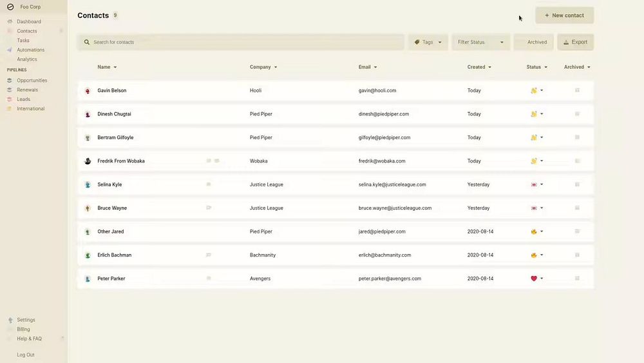Open the Opportunities pipeline

click(x=32, y=80)
